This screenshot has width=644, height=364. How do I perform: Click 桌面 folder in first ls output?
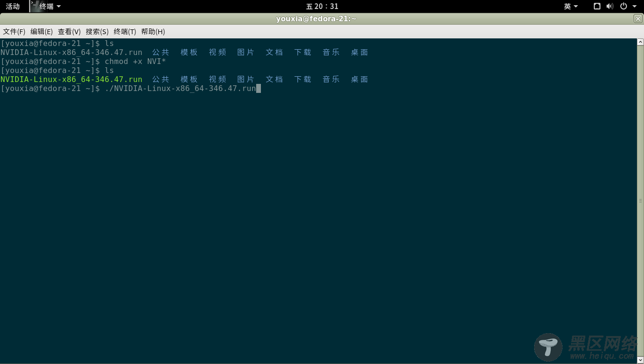tap(359, 52)
